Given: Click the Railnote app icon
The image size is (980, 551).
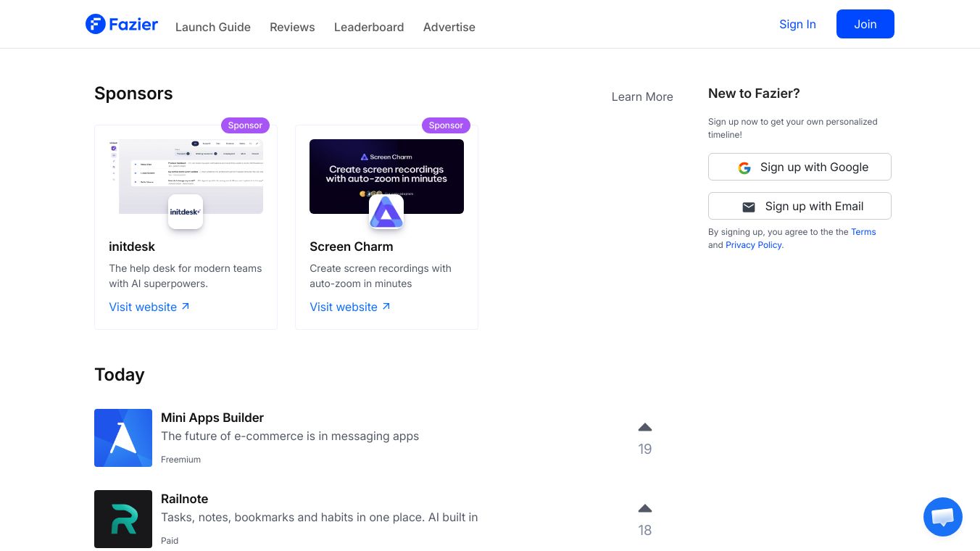Looking at the screenshot, I should tap(123, 519).
